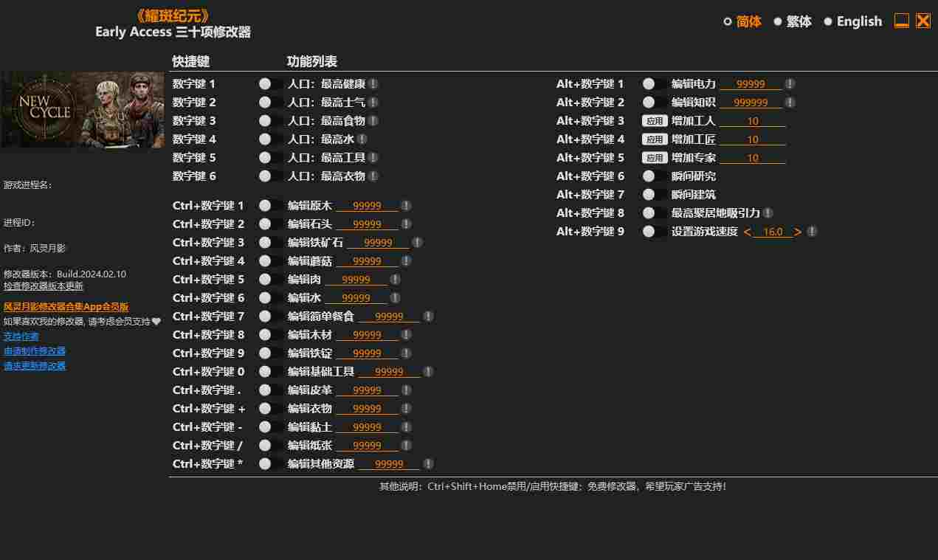The width and height of the screenshot is (938, 560).
Task: Apply 增加工匠 button
Action: 654,139
